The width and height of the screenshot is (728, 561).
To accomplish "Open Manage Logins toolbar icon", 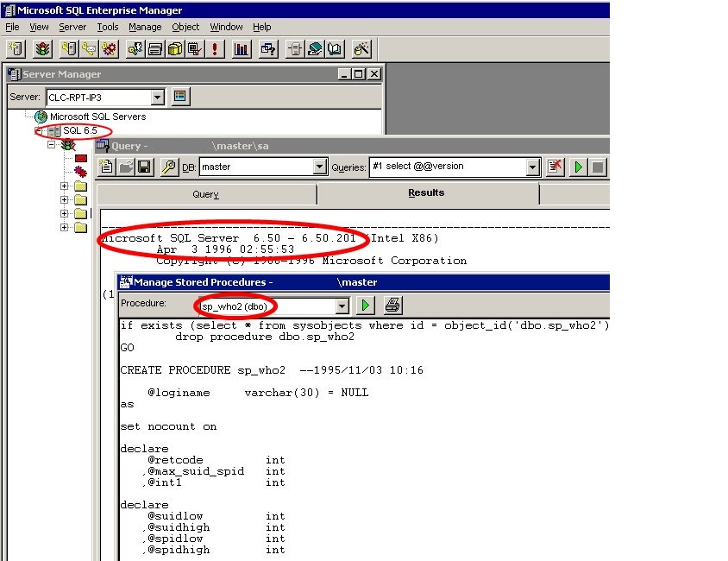I will 135,48.
